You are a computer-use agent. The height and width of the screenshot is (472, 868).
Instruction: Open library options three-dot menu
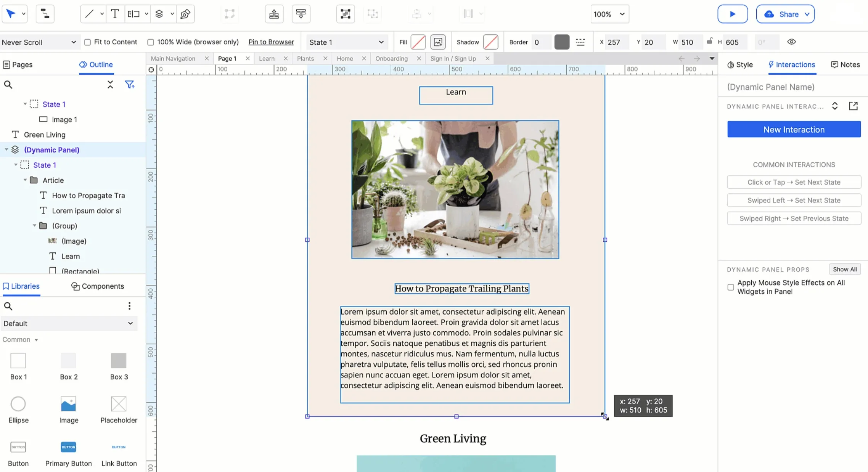(x=129, y=306)
